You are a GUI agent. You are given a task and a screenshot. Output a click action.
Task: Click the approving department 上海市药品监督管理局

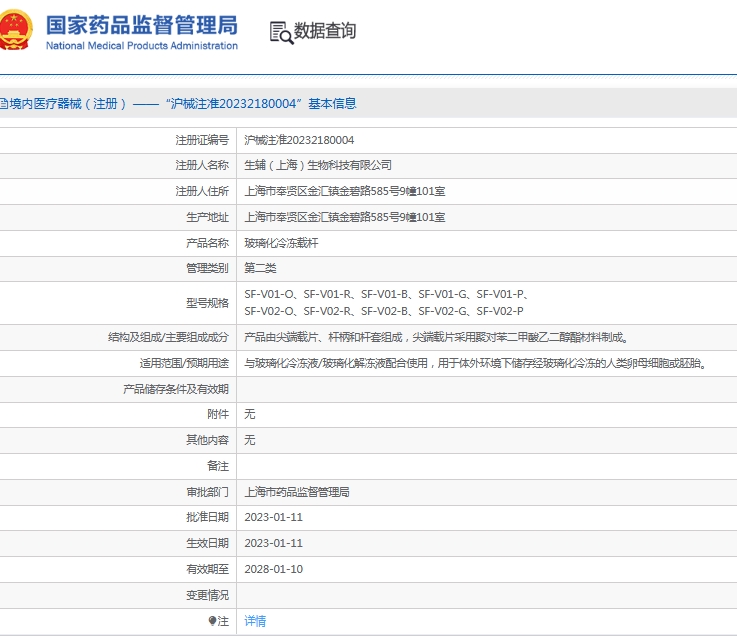tap(297, 492)
